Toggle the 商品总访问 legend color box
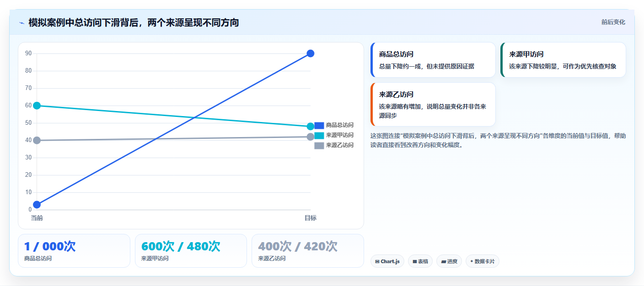644x286 pixels. (319, 125)
